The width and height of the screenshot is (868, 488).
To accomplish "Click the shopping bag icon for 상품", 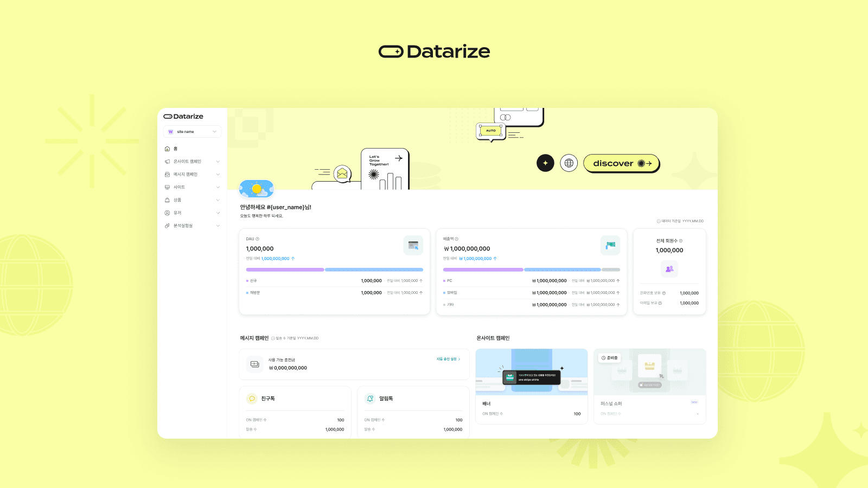I will click(167, 200).
